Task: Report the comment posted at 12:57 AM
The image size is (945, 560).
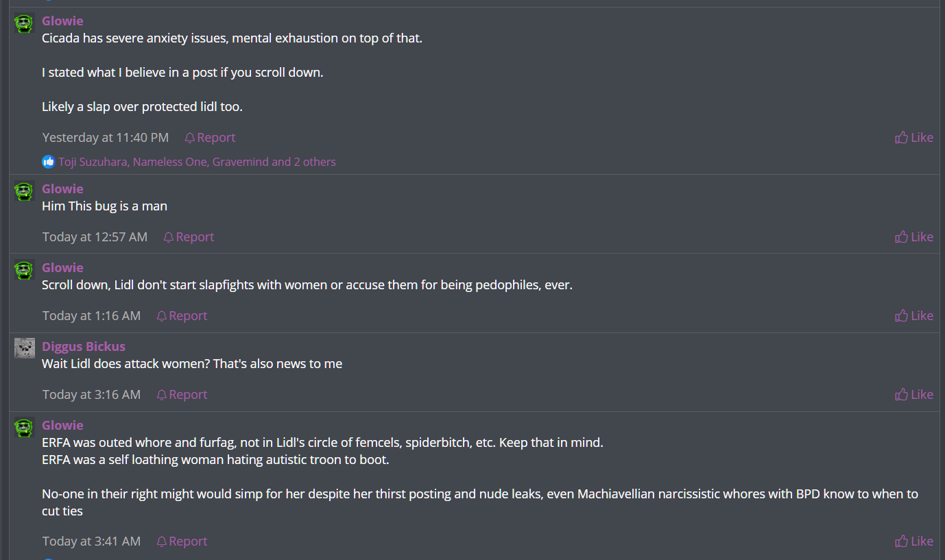Action: pyautogui.click(x=189, y=237)
